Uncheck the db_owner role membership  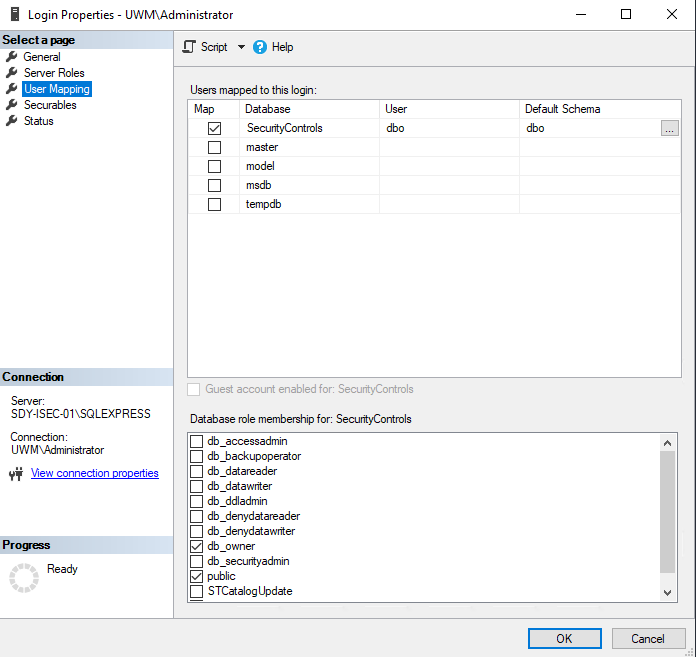click(197, 547)
